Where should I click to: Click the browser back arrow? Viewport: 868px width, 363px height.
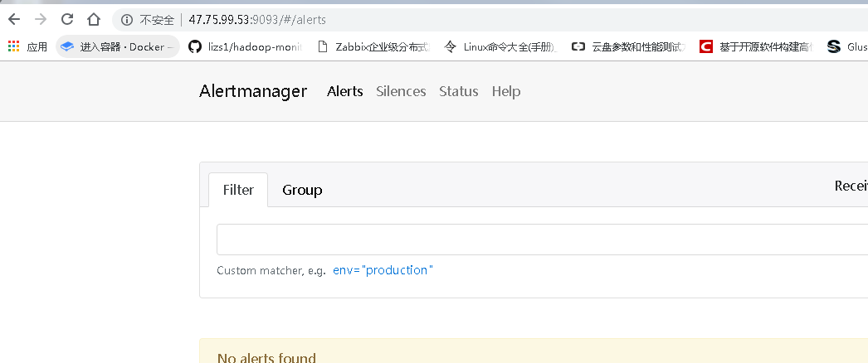click(13, 20)
